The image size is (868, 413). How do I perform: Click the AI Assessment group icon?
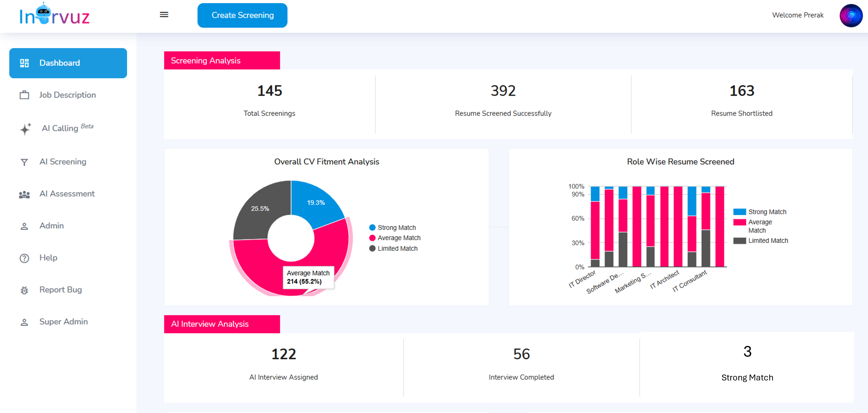pos(24,194)
